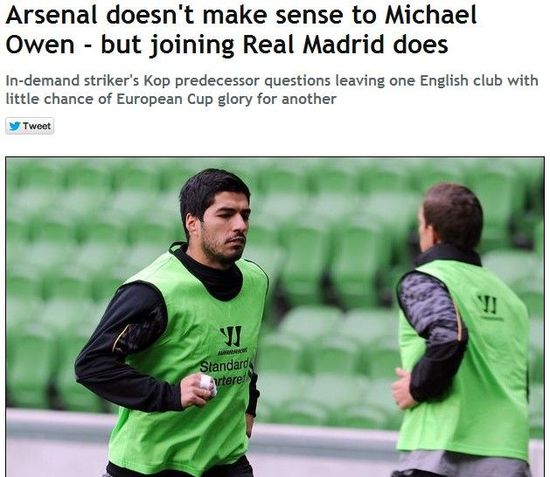Click the word Kop in the subheading

157,81
